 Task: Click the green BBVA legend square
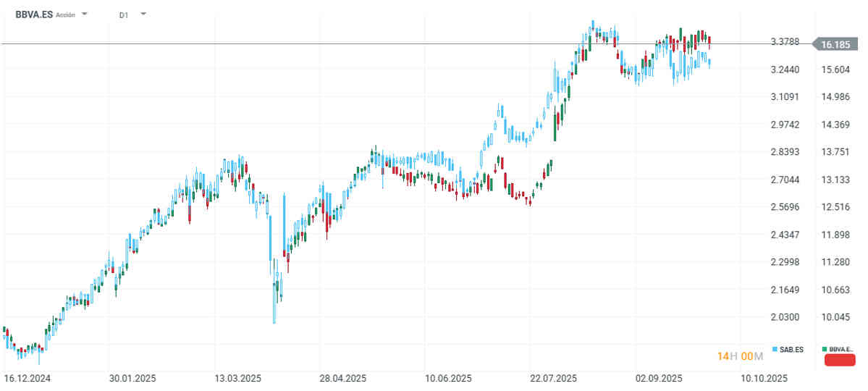pos(826,350)
